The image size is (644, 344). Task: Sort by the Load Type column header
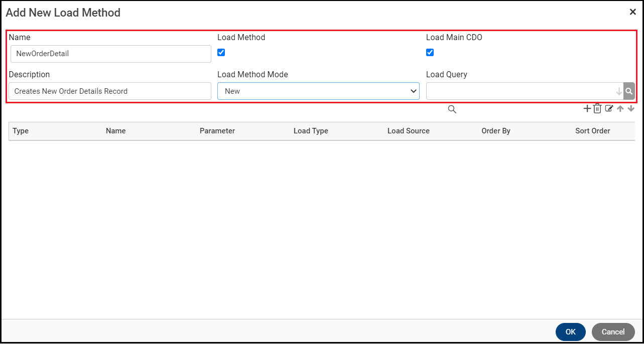311,131
